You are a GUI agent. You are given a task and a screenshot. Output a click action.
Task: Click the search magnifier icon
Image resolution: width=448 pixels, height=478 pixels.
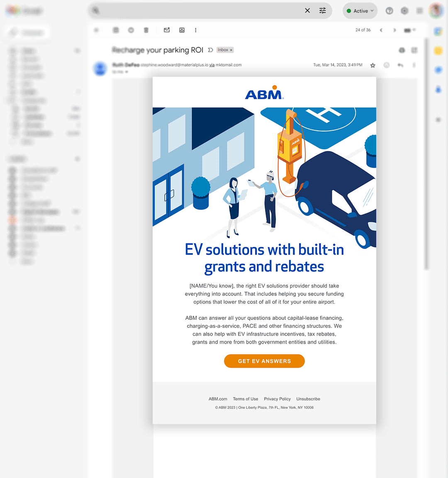[96, 11]
